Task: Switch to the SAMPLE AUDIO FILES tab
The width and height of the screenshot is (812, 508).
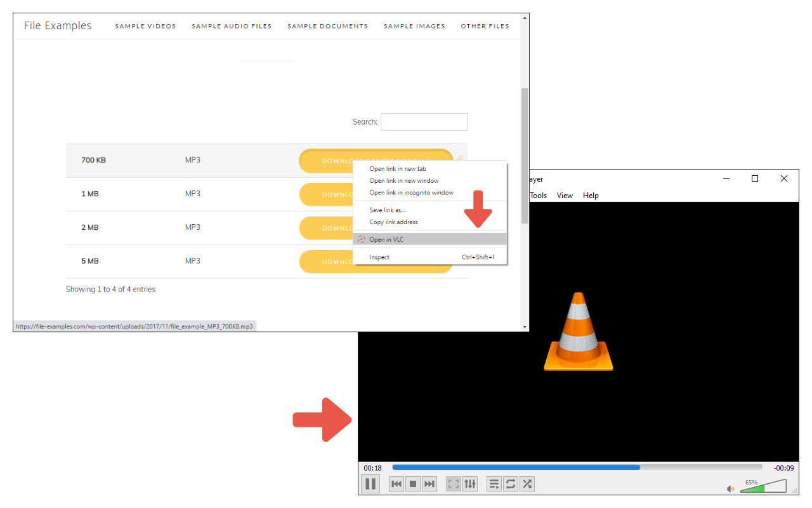Action: coord(232,26)
